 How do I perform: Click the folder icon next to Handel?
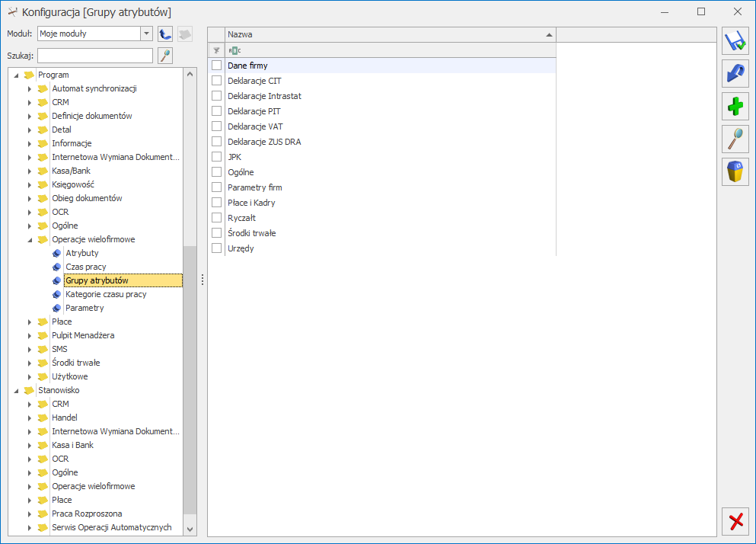point(43,418)
